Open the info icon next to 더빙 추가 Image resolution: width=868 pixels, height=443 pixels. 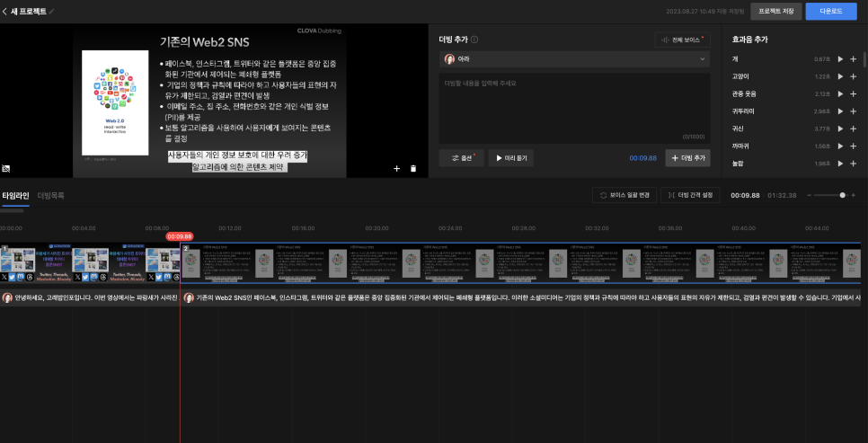click(474, 40)
